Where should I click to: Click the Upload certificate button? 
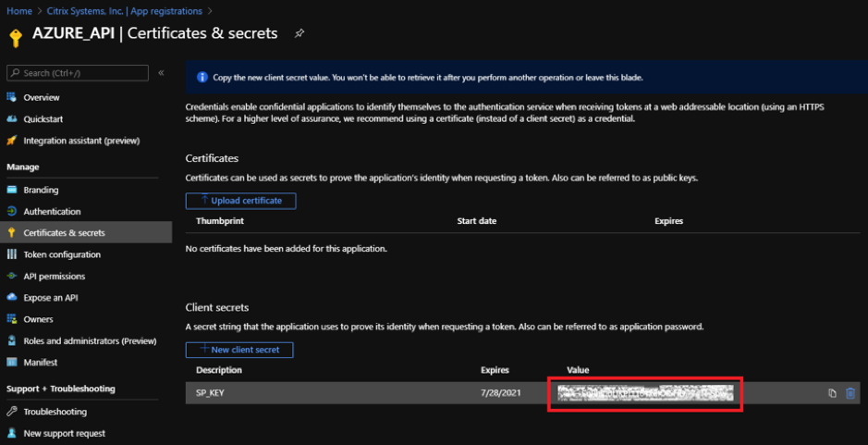click(241, 201)
